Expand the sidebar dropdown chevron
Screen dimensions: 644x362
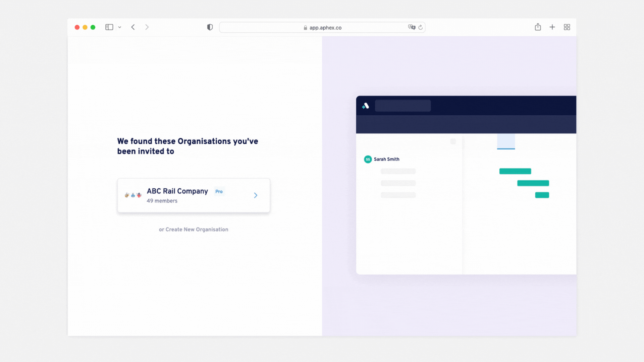[x=120, y=27]
